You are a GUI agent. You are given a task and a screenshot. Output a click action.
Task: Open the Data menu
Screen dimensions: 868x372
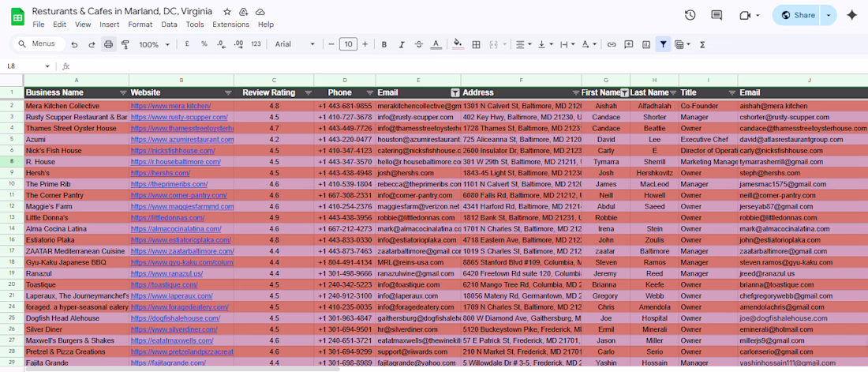click(170, 24)
